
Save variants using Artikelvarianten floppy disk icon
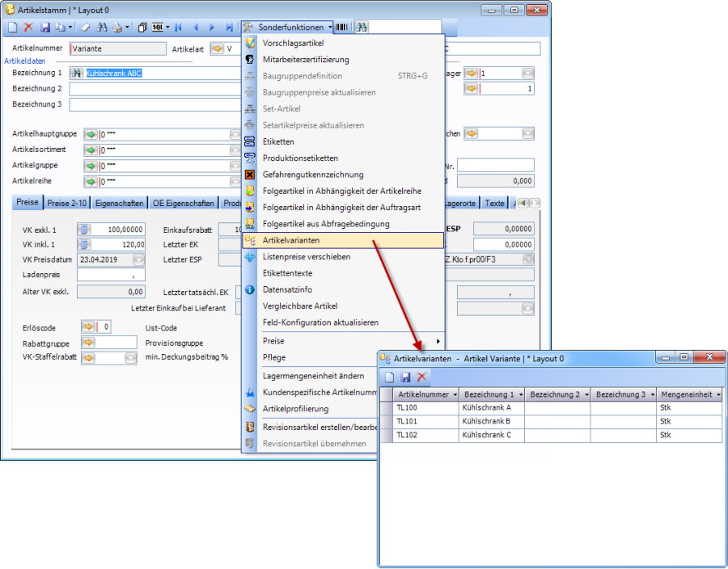pos(405,377)
